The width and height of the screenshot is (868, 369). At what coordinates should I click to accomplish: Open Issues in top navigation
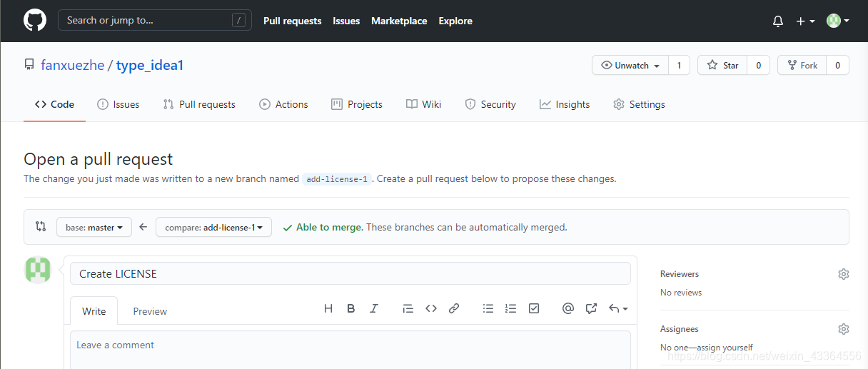coord(346,21)
